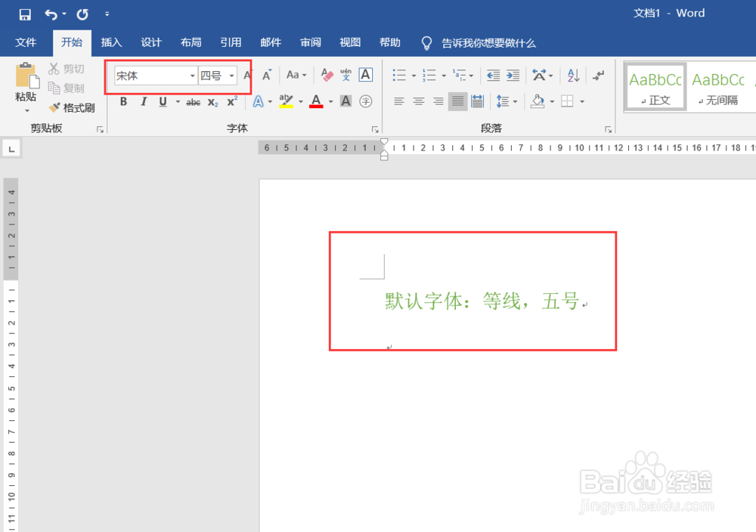This screenshot has height=532, width=756.
Task: Click the character border icon
Action: pos(365,75)
